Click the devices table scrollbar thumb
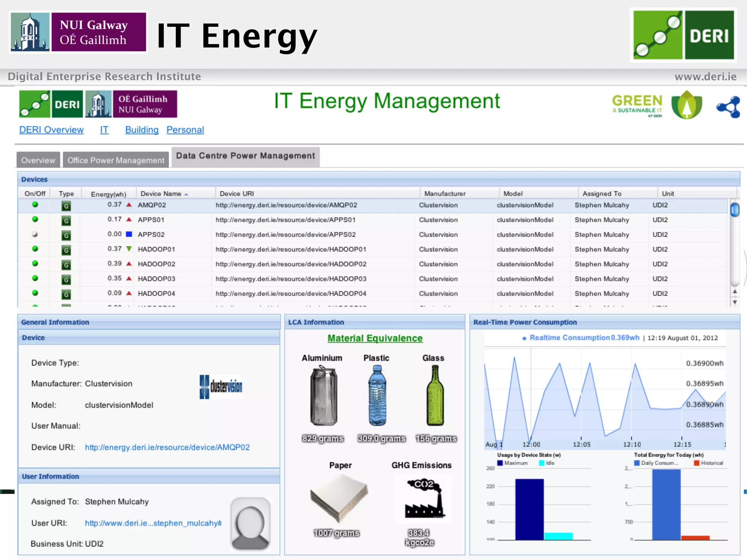Image resolution: width=747 pixels, height=560 pixels. coord(735,210)
